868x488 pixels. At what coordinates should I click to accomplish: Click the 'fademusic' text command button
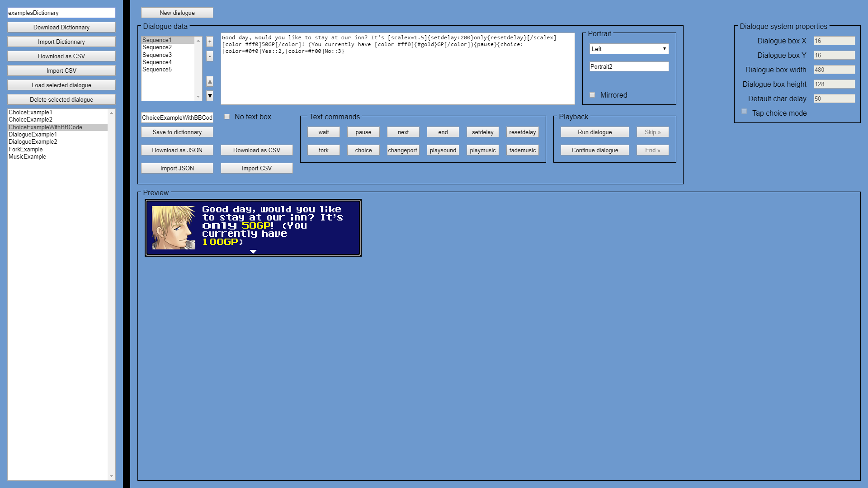click(x=522, y=150)
